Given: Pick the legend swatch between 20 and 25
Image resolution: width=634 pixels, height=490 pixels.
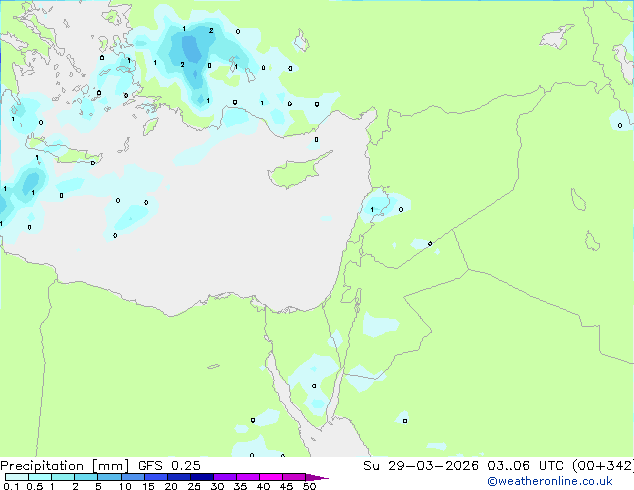Looking at the screenshot, I should [x=178, y=477].
